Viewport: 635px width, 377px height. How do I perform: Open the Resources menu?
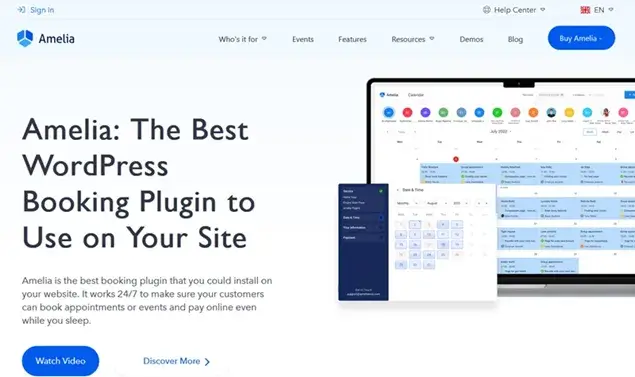[x=408, y=39]
